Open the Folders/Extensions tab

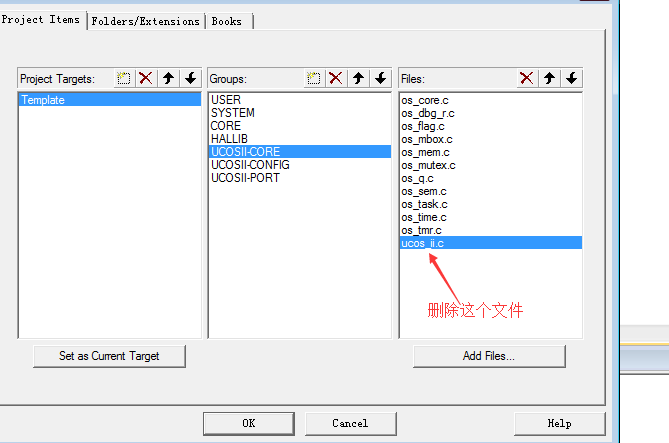point(145,21)
